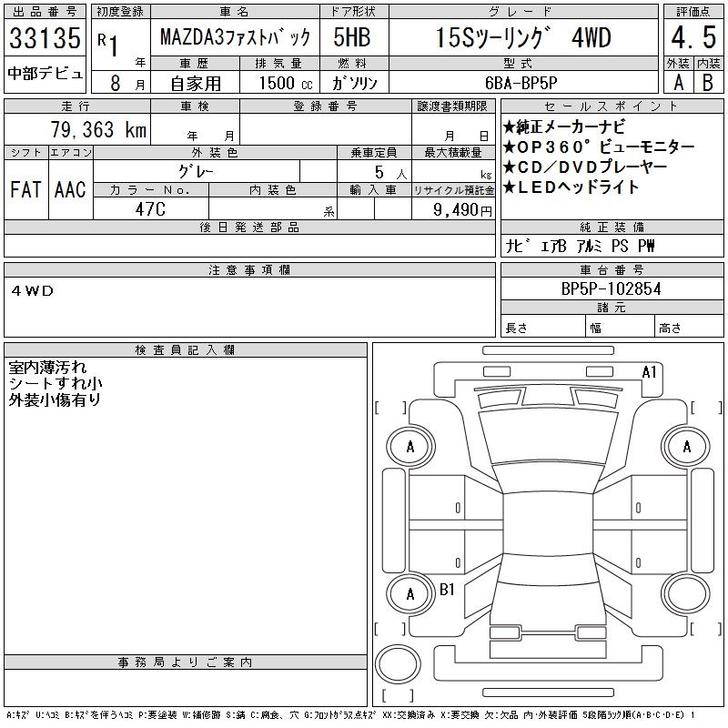
Task: Select the 登録番号 header
Action: [x=326, y=106]
